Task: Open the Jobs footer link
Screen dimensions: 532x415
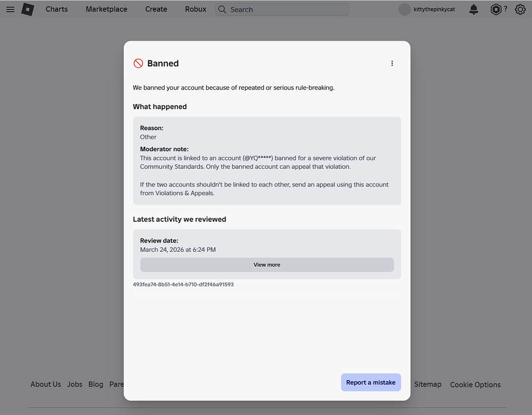Action: (75, 384)
